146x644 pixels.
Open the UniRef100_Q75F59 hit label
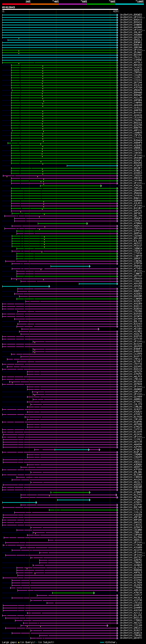(131, 263)
